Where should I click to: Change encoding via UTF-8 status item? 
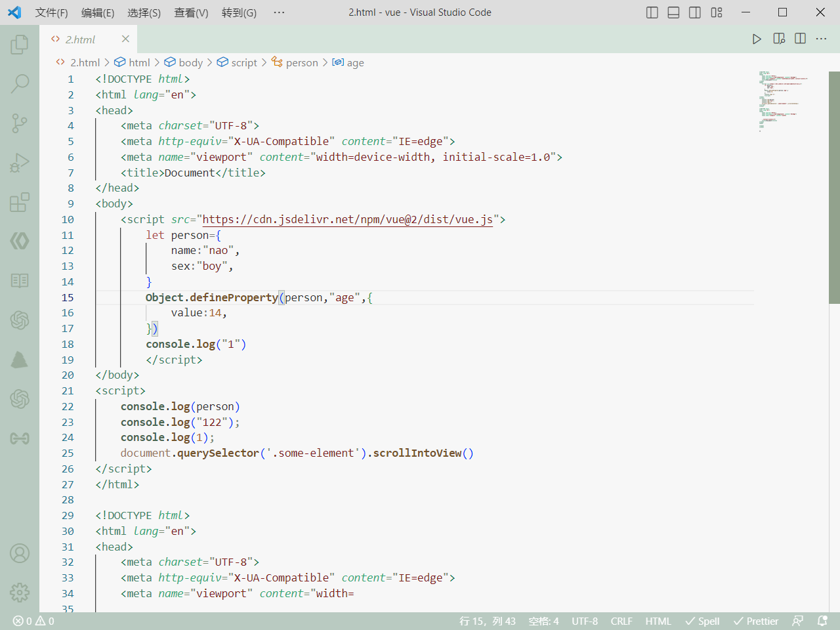(585, 621)
